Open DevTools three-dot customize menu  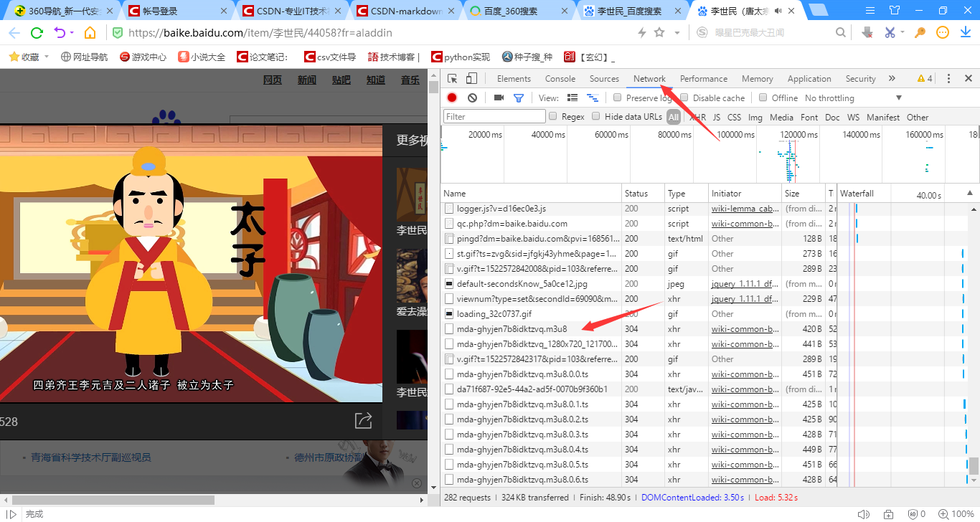point(948,79)
